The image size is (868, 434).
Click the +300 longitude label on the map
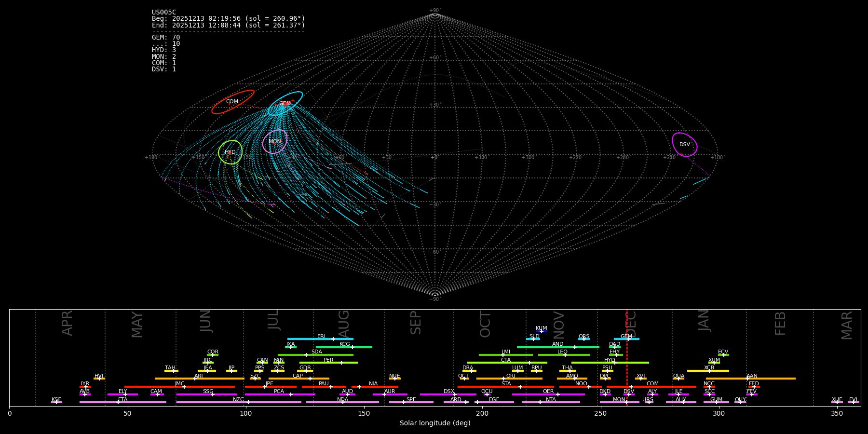tap(528, 157)
